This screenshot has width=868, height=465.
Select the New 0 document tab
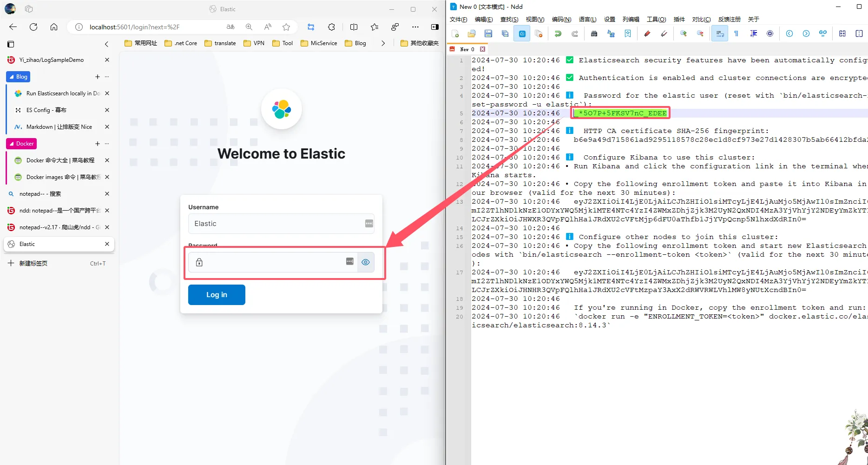pyautogui.click(x=467, y=49)
